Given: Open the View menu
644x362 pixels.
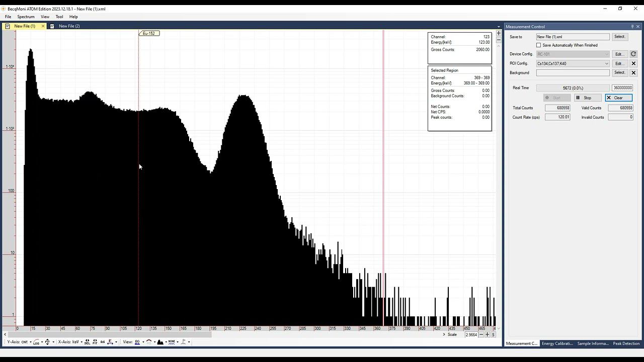Looking at the screenshot, I should (45, 17).
